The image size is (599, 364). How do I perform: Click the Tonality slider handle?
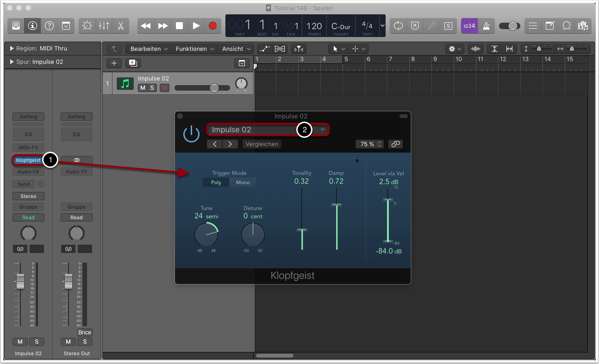302,230
